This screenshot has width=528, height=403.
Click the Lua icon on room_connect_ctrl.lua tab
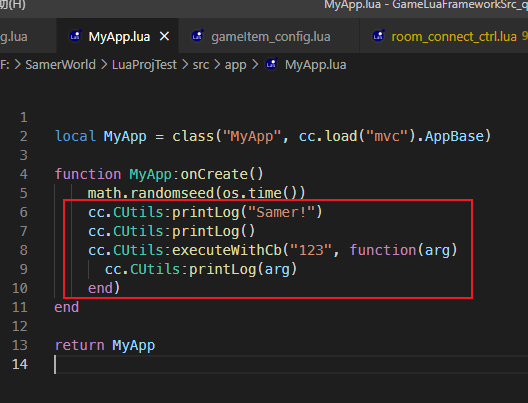click(378, 36)
